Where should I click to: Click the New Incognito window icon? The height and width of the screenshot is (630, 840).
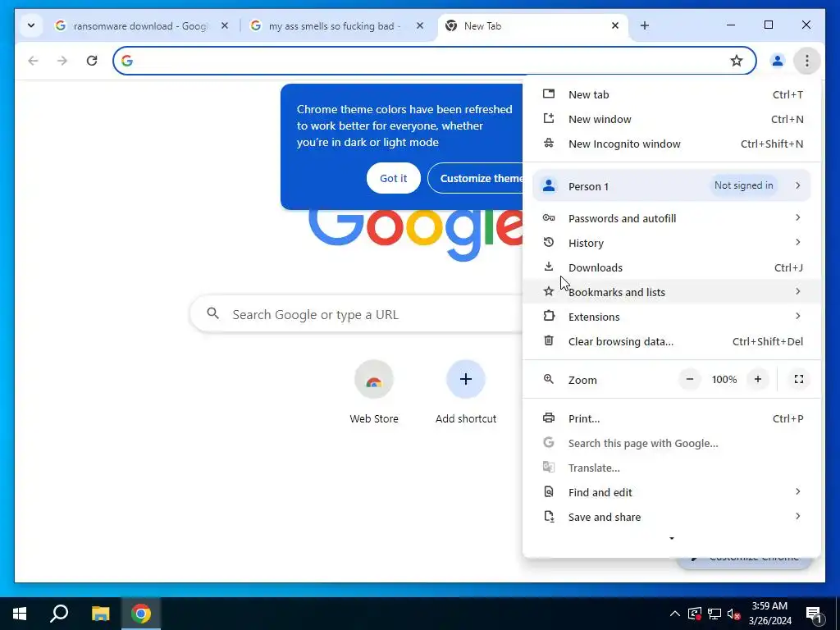click(549, 144)
